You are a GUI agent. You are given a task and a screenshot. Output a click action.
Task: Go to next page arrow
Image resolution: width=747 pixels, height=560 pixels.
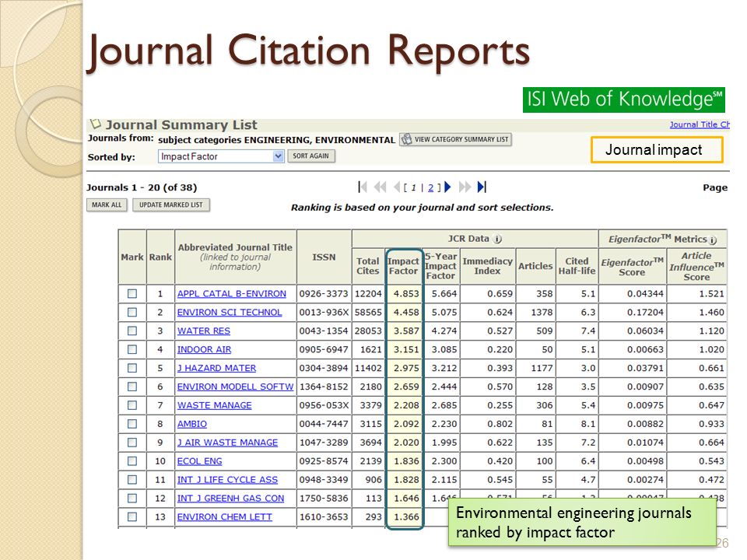447,187
